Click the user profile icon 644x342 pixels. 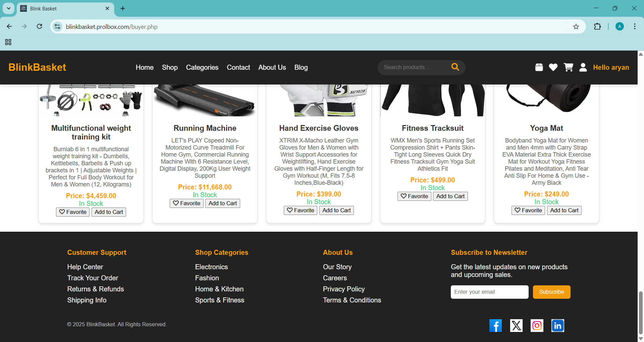(583, 67)
